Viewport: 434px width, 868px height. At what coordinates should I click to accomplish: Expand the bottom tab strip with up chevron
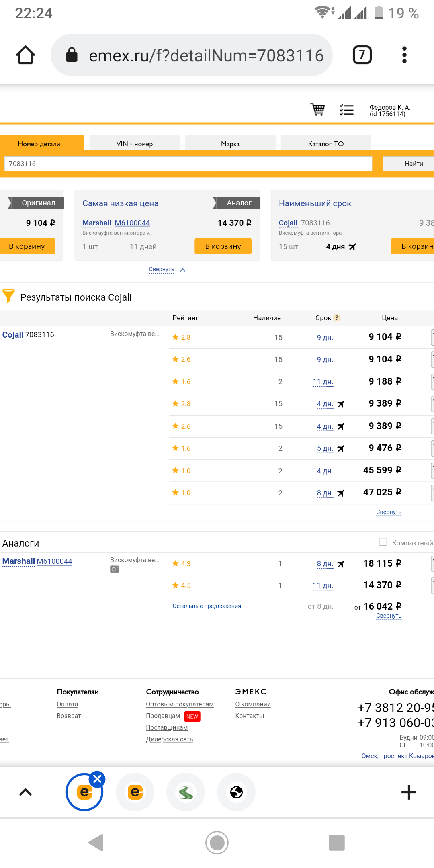click(25, 792)
